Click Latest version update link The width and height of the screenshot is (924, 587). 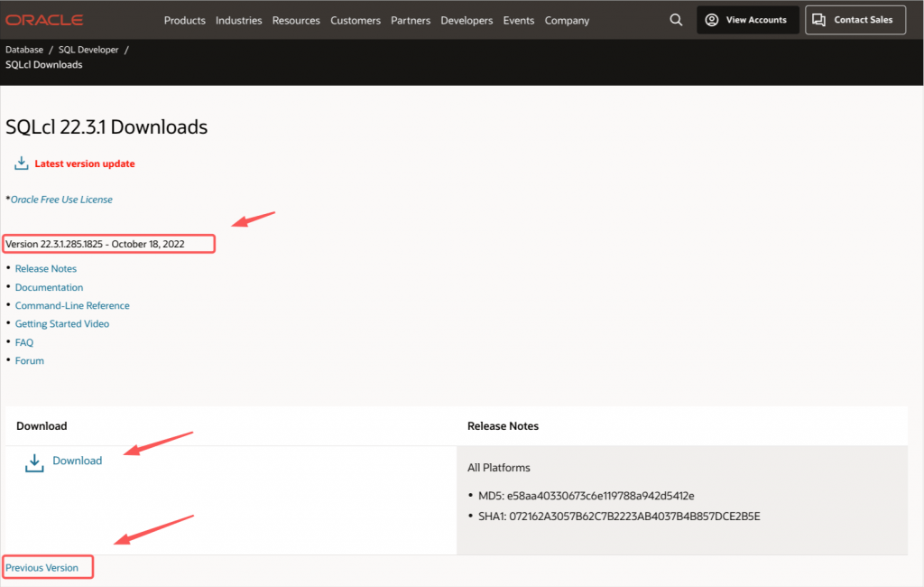[x=85, y=164]
